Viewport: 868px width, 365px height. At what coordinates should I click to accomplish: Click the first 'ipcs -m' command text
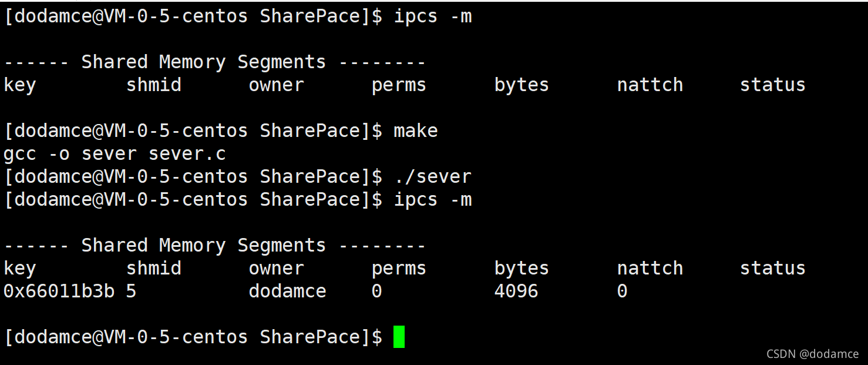[x=433, y=16]
